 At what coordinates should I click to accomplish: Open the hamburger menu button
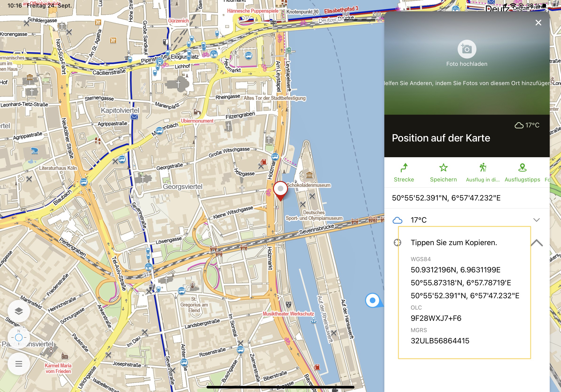tap(19, 364)
